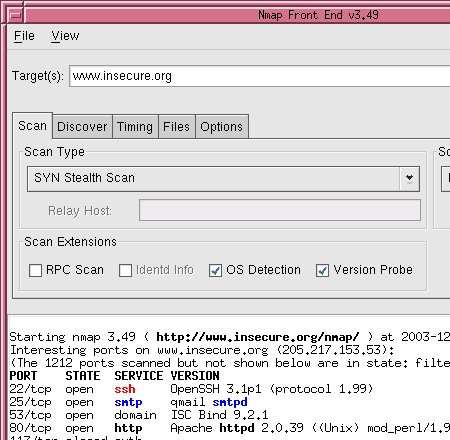Click the http://www.insecure.org/nmap/ text in output
Image resolution: width=450 pixels, height=440 pixels.
pos(258,337)
